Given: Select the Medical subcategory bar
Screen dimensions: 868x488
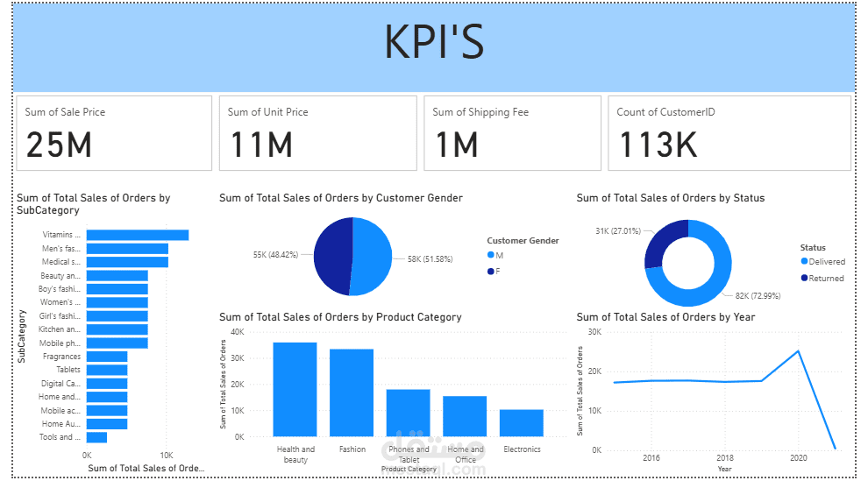Looking at the screenshot, I should pos(127,262).
